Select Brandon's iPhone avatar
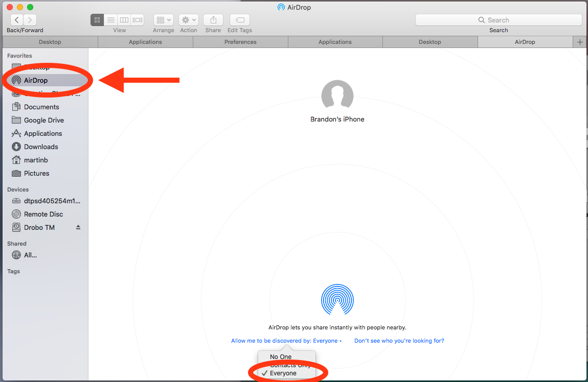 tap(337, 96)
